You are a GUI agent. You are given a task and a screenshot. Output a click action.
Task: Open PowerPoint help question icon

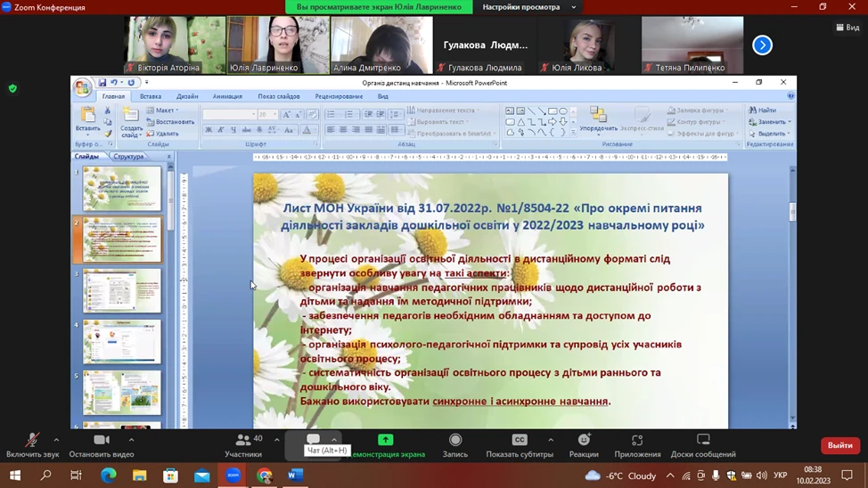coord(790,95)
